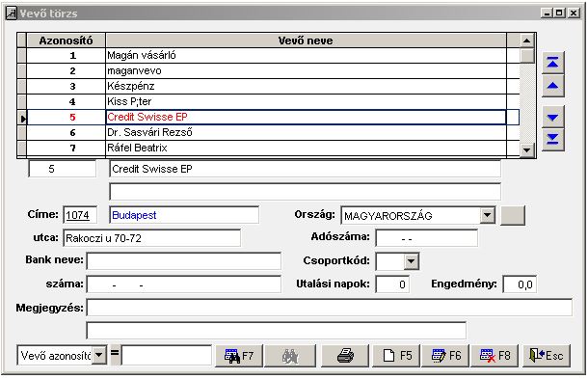Click the Utalási napok field

(392, 284)
